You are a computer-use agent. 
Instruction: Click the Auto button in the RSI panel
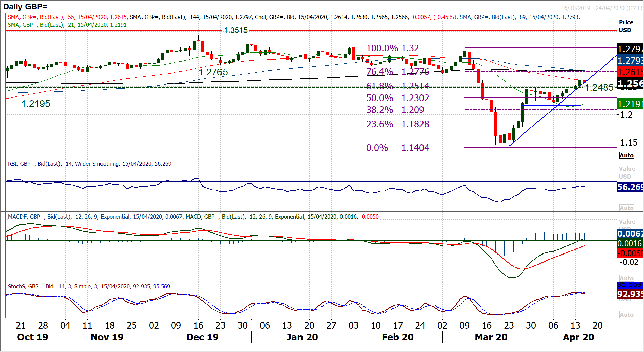pos(627,208)
